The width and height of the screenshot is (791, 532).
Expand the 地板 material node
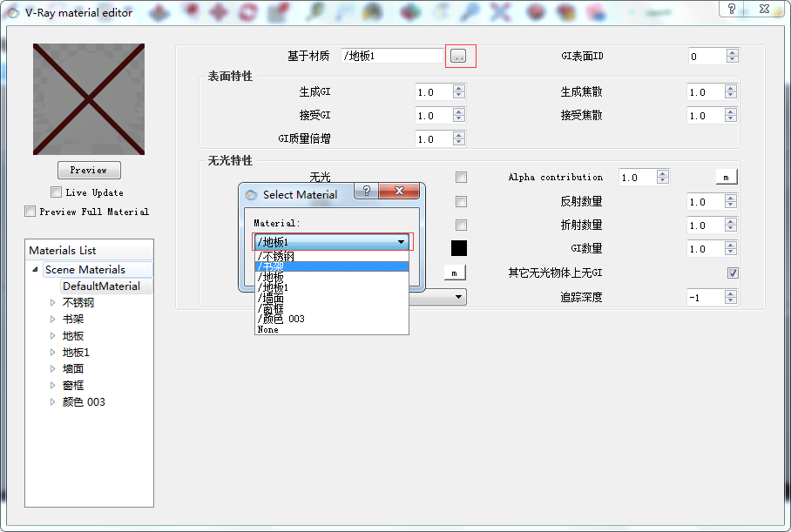click(x=52, y=336)
